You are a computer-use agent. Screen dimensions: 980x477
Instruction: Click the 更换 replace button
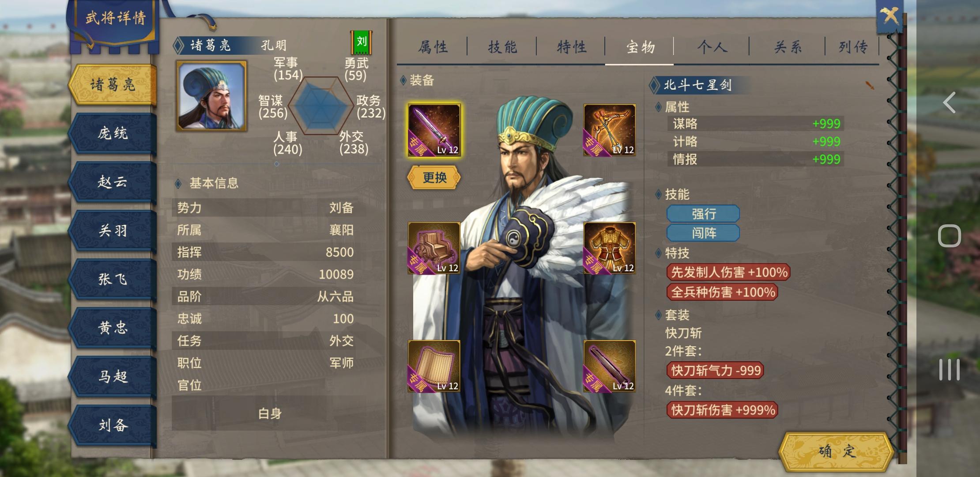tap(434, 178)
